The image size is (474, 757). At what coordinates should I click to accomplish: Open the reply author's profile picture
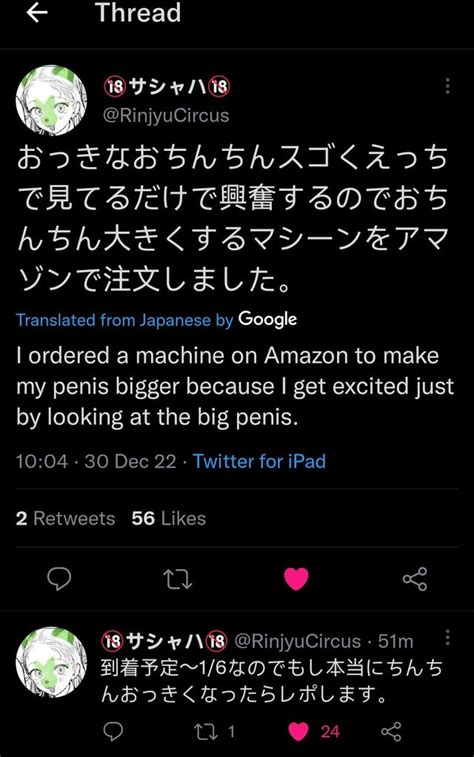point(51,662)
